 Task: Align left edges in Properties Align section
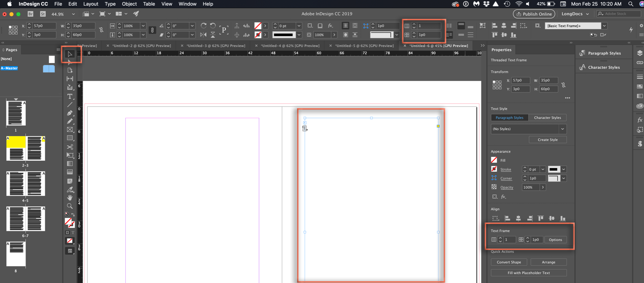click(507, 218)
